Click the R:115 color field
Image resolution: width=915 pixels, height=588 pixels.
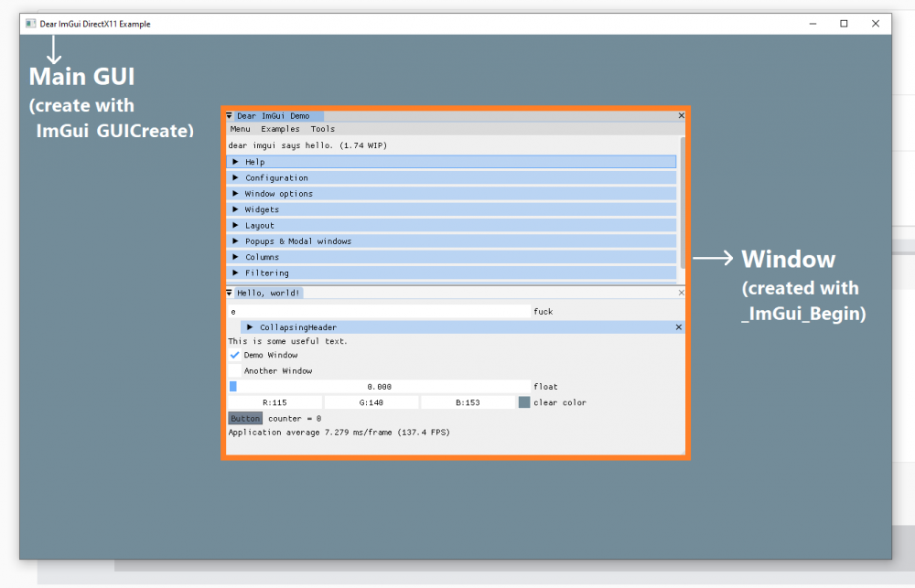coord(274,402)
